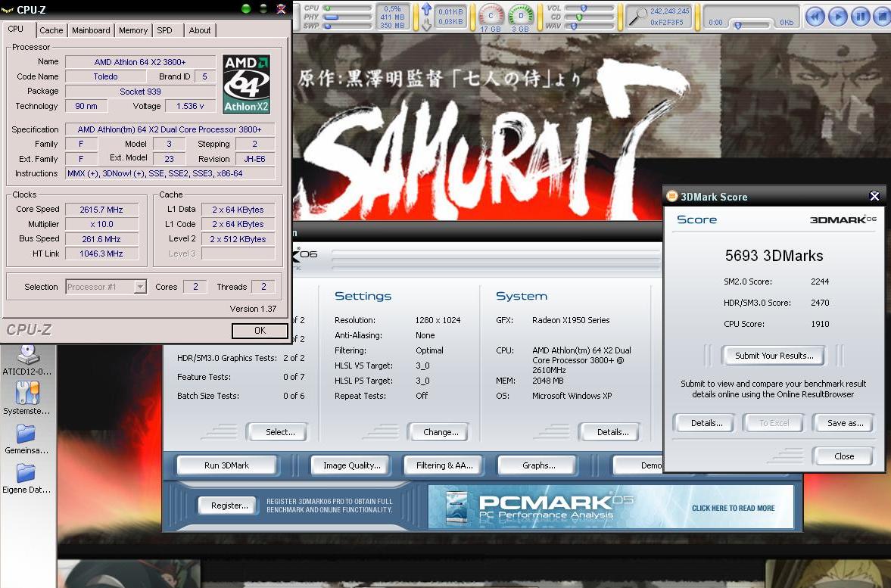
Task: Click the network upload arrow icon
Action: [426, 8]
